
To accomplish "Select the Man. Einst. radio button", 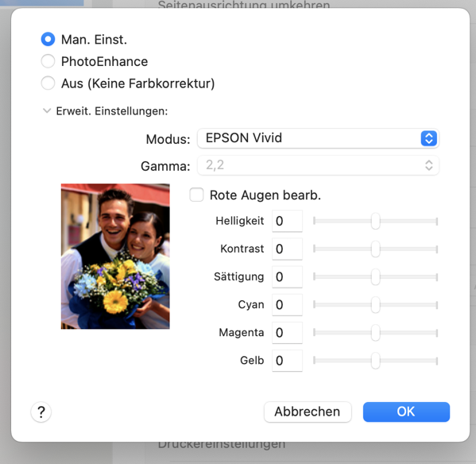I will (48, 39).
